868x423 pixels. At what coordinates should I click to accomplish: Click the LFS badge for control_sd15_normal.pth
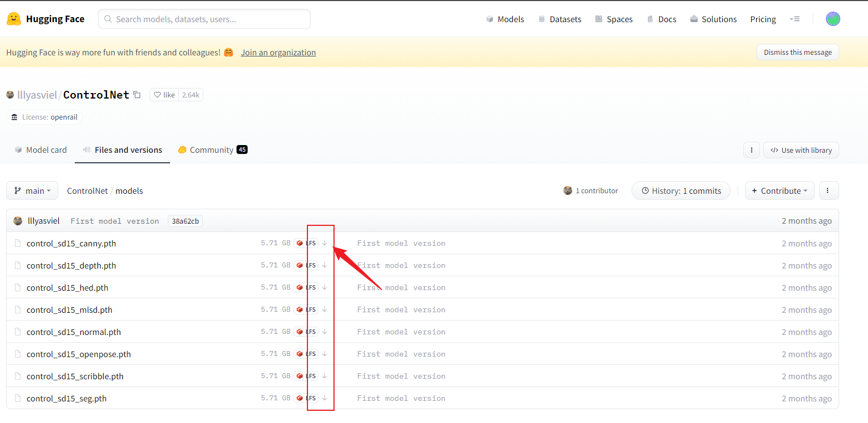click(x=306, y=332)
